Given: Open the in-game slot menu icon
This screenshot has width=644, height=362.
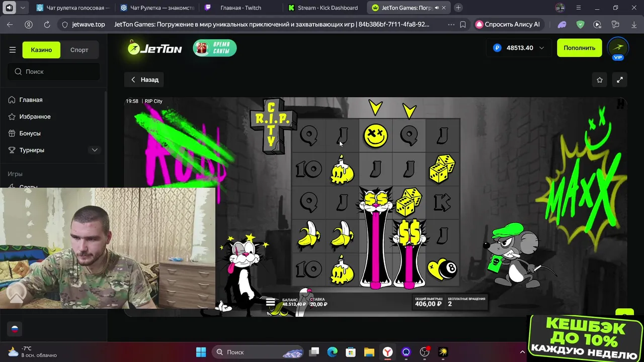Looking at the screenshot, I should [271, 302].
